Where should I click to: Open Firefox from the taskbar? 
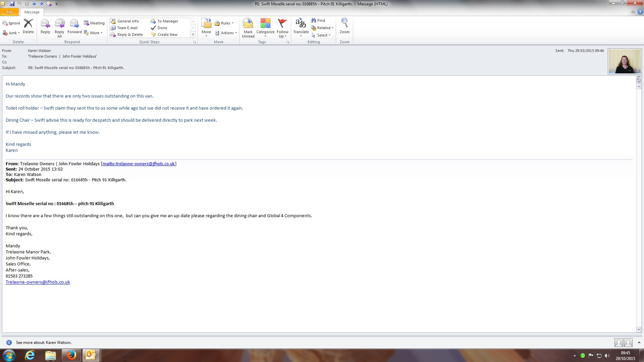tap(71, 355)
